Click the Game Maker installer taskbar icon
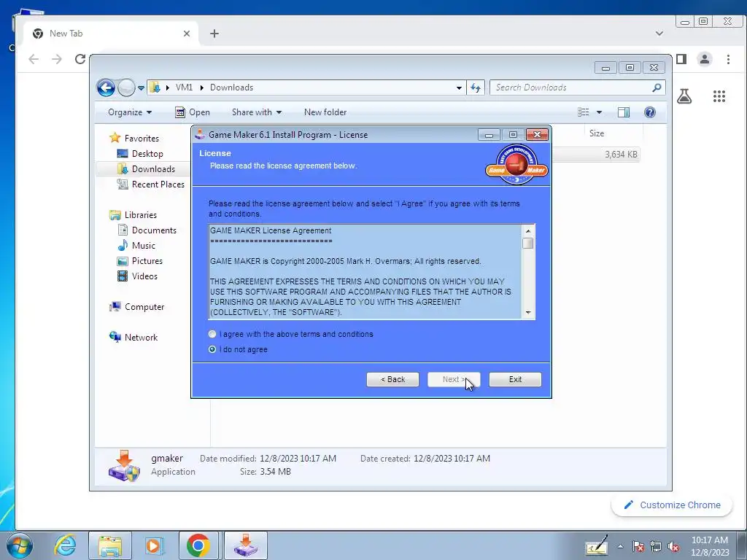The height and width of the screenshot is (560, 747). [246, 545]
